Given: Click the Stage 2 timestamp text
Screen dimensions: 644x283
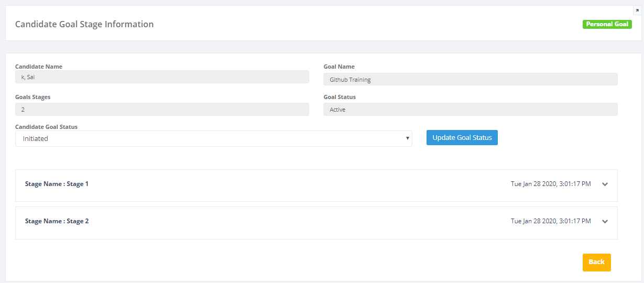Looking at the screenshot, I should tap(550, 221).
